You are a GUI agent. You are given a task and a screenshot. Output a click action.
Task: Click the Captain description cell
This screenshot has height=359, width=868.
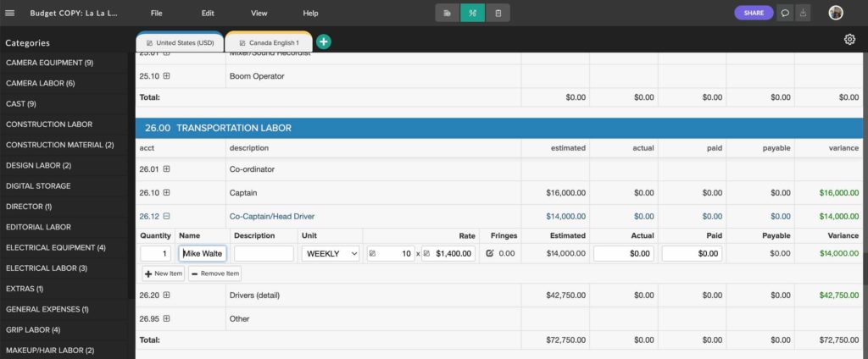(x=373, y=192)
